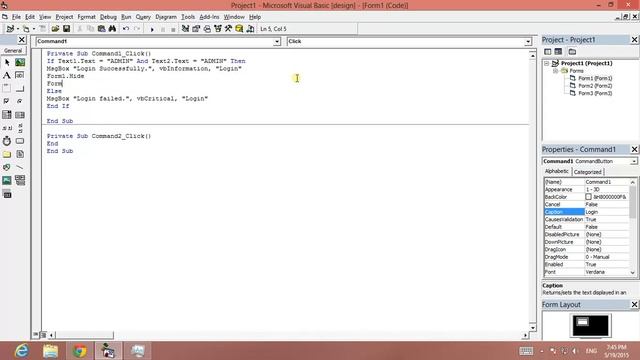Open File Explorer from the taskbar
640x360 pixels.
(51, 351)
